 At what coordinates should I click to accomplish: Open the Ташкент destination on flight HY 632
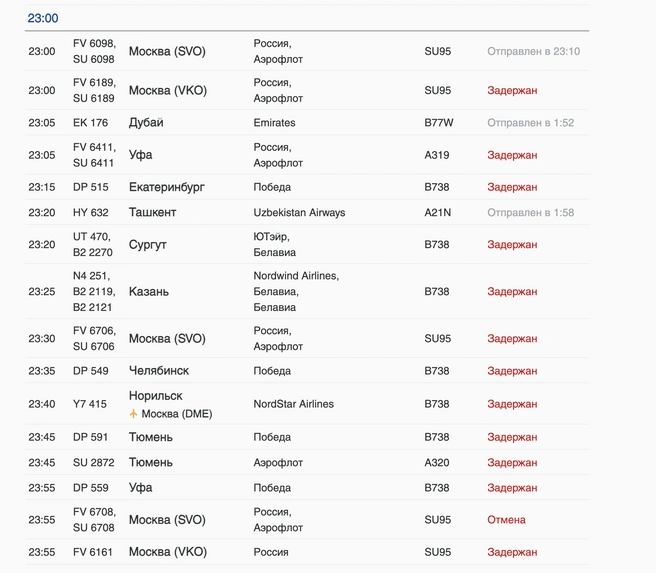pos(152,212)
